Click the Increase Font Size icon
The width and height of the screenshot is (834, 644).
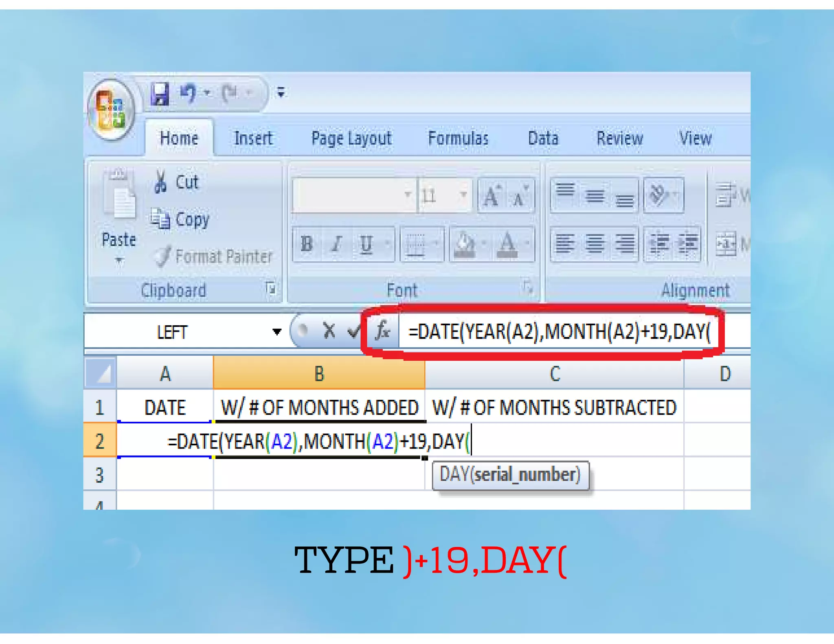tap(492, 196)
